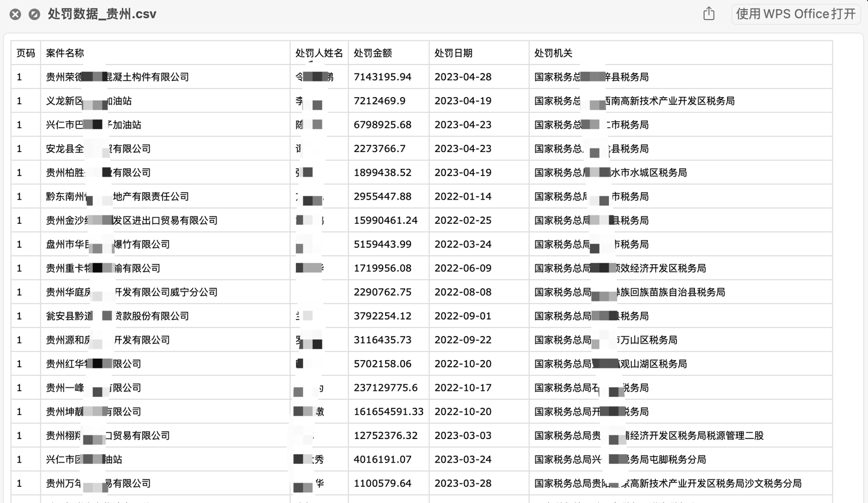Open the Share menu icon
The image size is (868, 503).
pyautogui.click(x=709, y=14)
